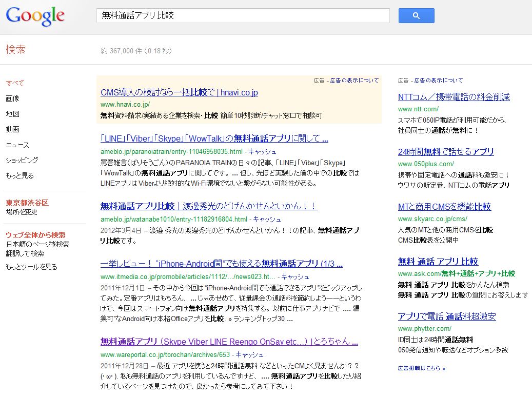Select ウェブ全体から検索 option
This screenshot has width=532, height=397.
(35, 235)
